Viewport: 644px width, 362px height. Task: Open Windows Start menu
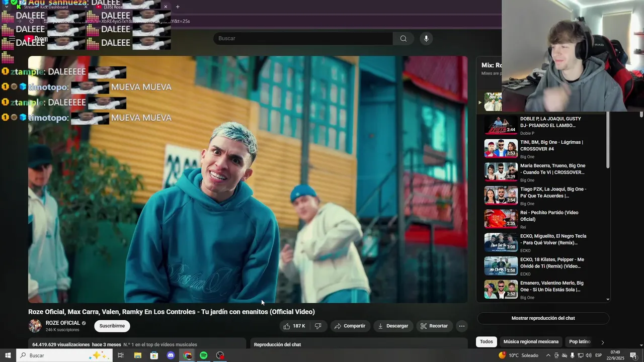point(8,355)
